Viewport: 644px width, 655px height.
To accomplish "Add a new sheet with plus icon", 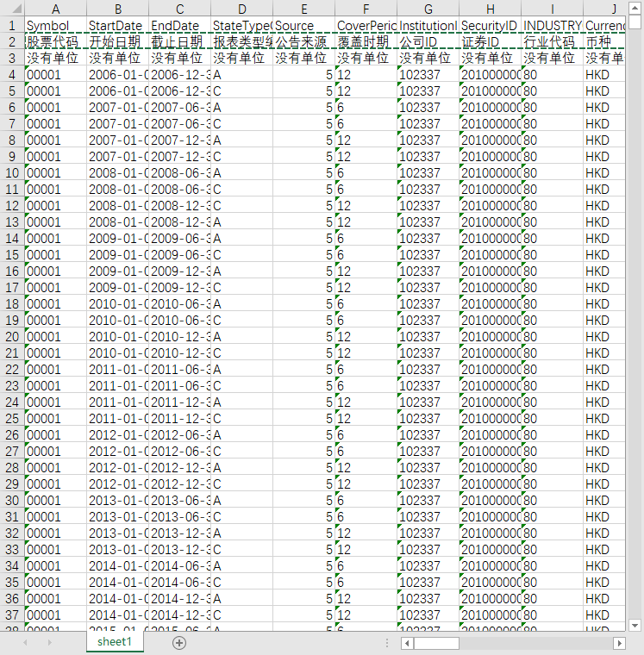I will [x=179, y=642].
